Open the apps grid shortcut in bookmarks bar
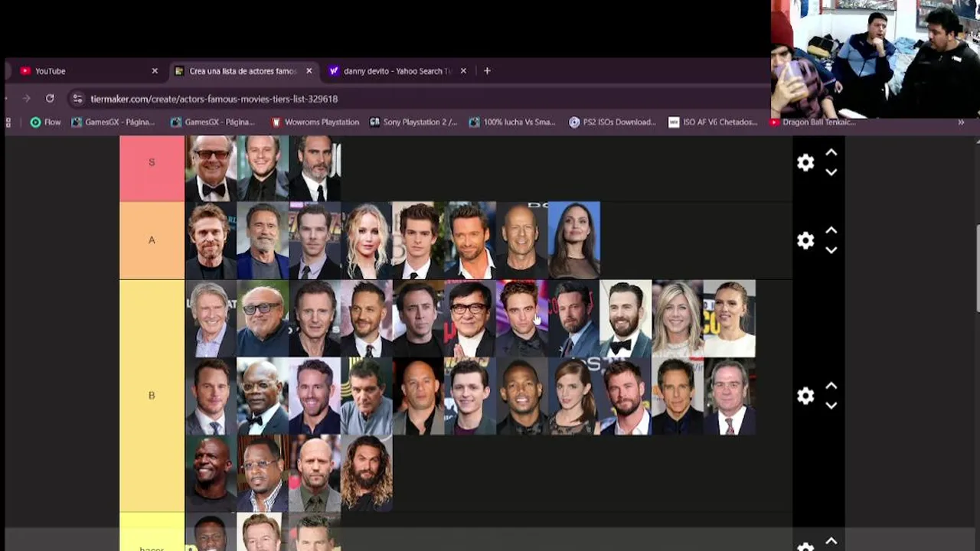The image size is (980, 551). point(8,122)
